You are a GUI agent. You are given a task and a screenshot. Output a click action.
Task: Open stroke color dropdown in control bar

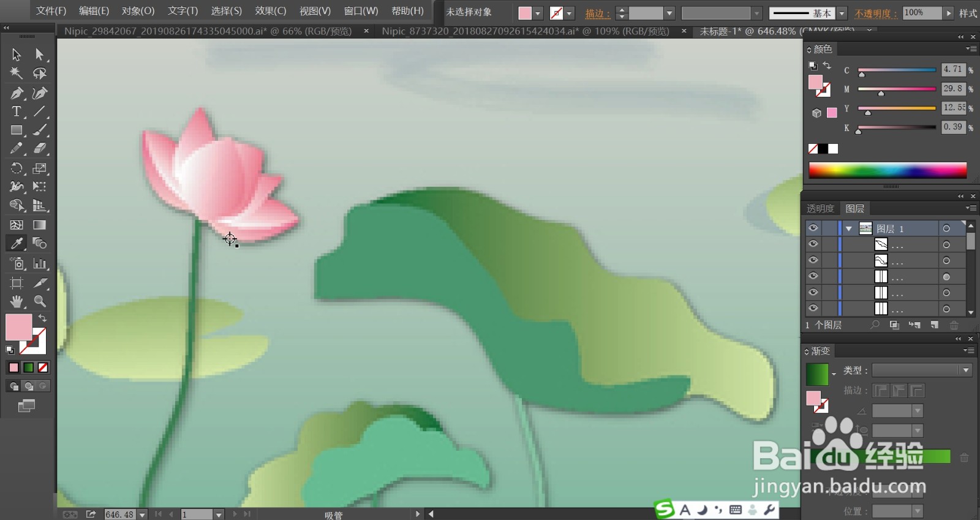(570, 13)
